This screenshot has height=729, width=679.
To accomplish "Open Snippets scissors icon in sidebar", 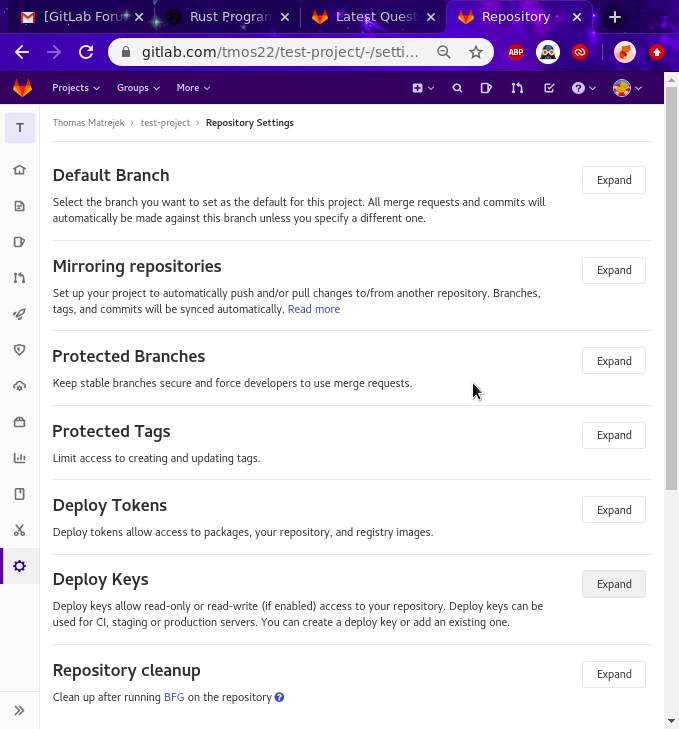I will pos(19,530).
